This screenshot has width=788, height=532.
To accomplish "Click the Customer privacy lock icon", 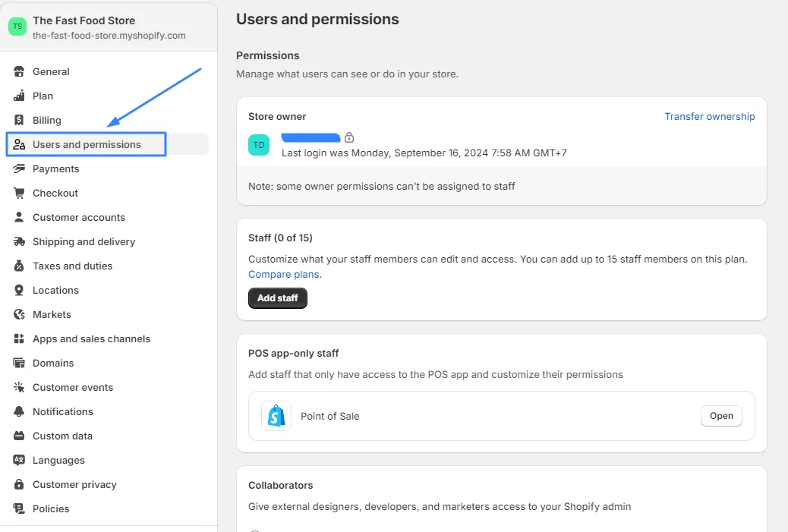I will (x=19, y=484).
